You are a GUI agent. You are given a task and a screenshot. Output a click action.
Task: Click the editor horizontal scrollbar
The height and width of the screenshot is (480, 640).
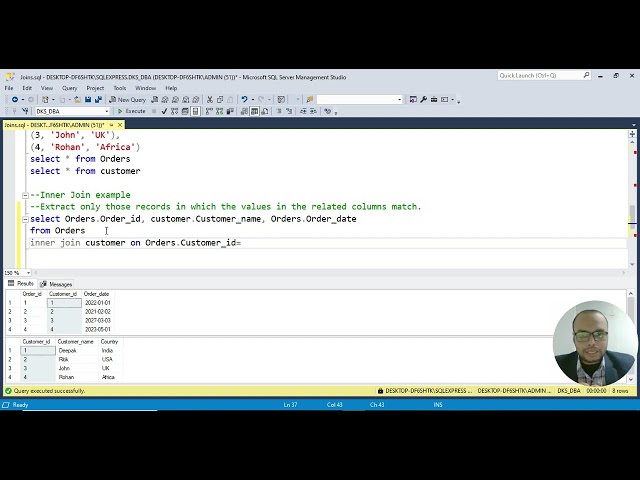[330, 273]
